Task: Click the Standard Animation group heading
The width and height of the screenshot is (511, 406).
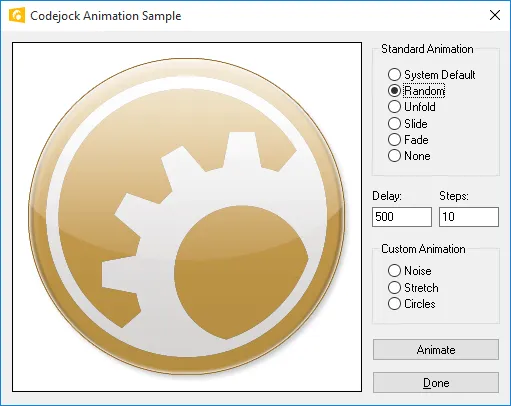Action: pos(427,49)
